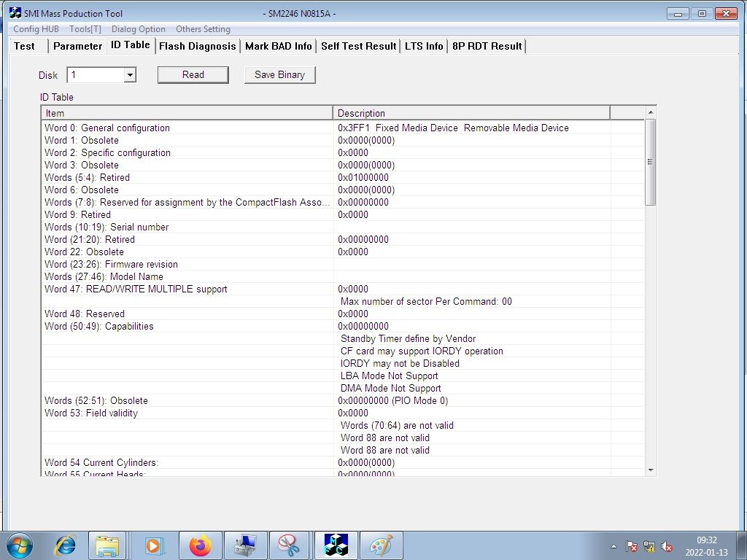Open the Self Test Result tab
The height and width of the screenshot is (560, 747).
click(x=359, y=46)
